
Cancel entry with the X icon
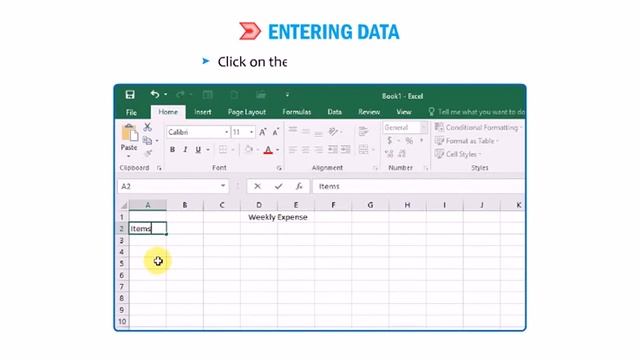pos(257,186)
